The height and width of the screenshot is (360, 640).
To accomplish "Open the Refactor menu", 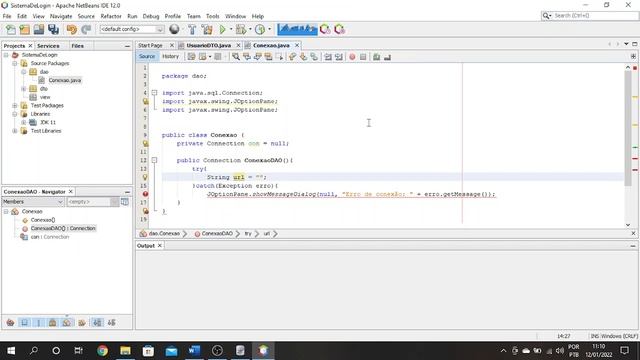I will coord(111,16).
